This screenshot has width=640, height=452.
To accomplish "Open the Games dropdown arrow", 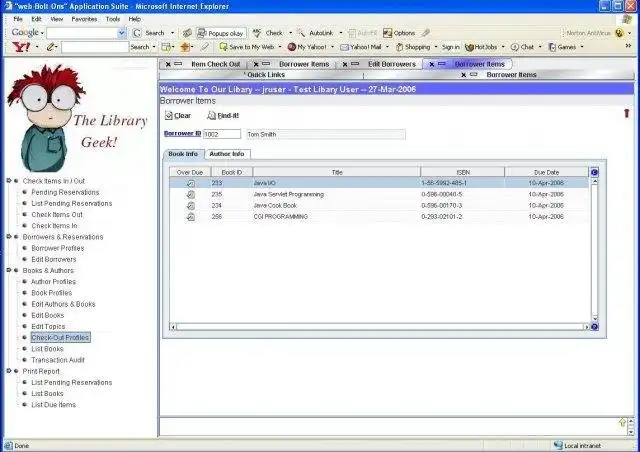I will (582, 47).
